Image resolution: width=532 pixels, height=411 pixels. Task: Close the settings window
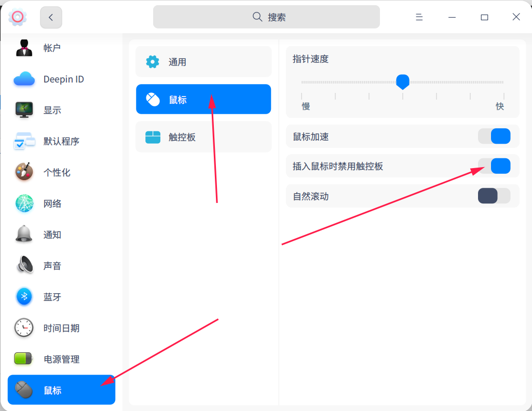(516, 17)
